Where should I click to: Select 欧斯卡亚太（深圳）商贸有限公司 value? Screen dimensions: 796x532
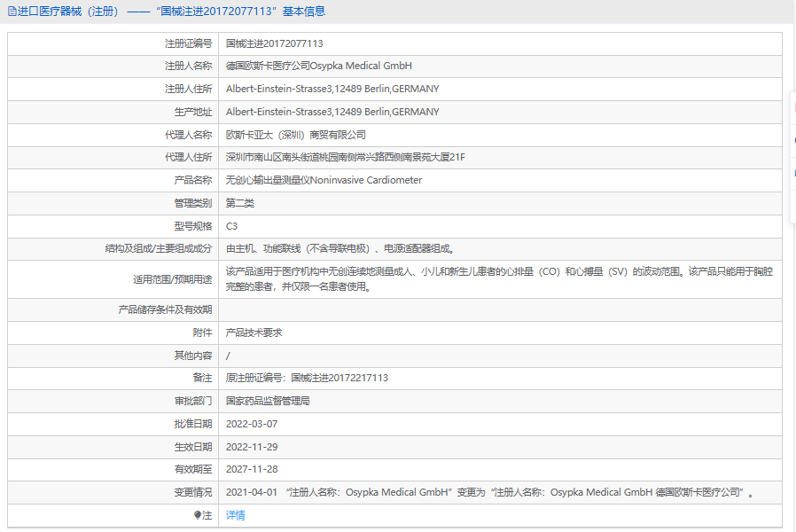click(296, 135)
